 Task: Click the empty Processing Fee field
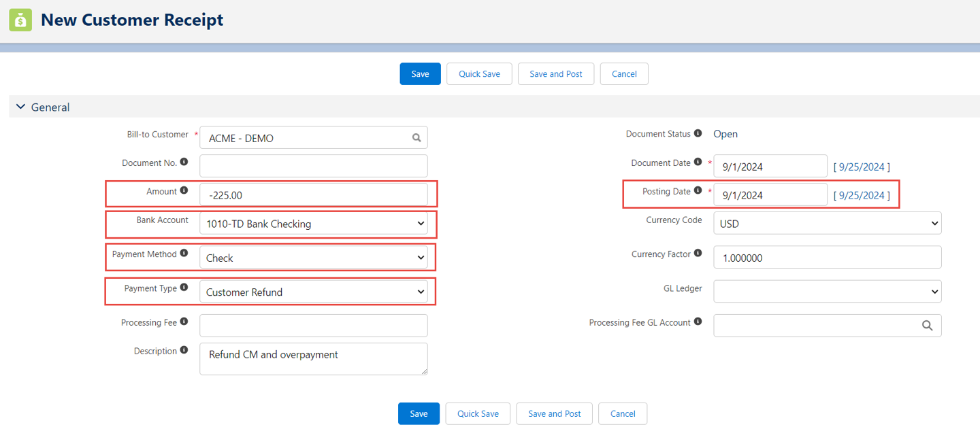(314, 325)
